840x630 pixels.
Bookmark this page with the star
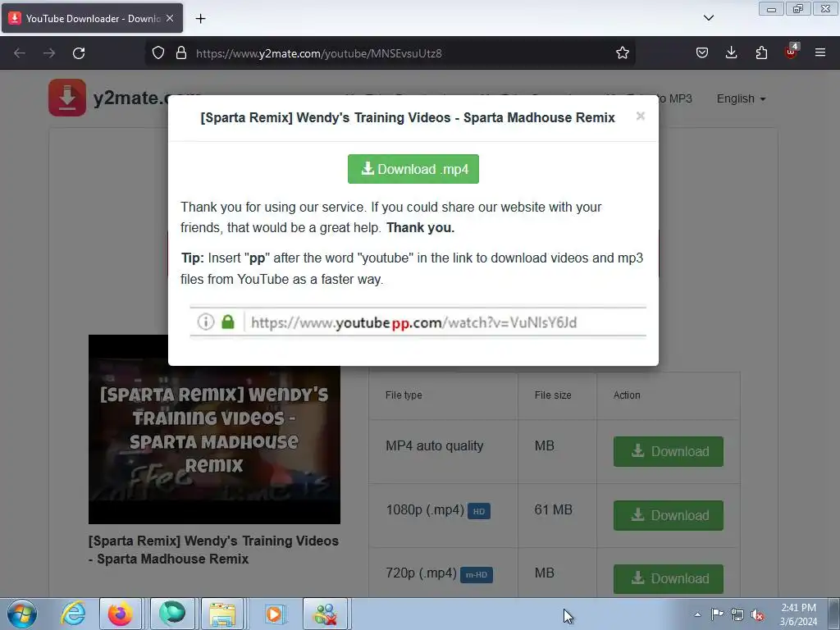pyautogui.click(x=622, y=53)
